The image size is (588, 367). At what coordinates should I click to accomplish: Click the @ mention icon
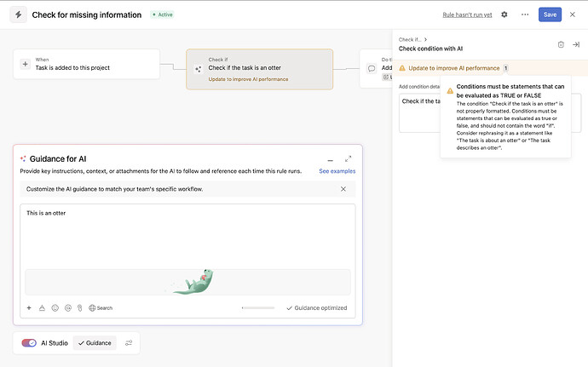[67, 307]
